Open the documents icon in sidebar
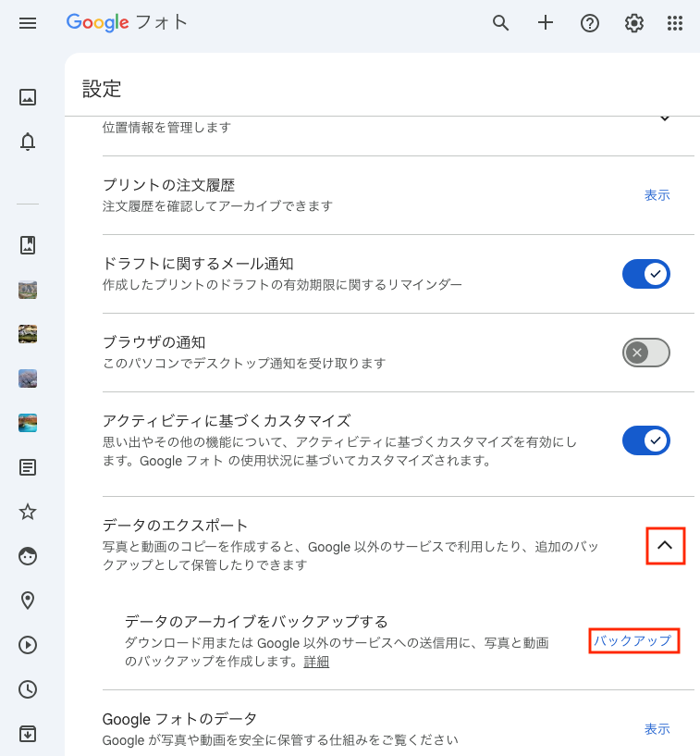 (28, 467)
